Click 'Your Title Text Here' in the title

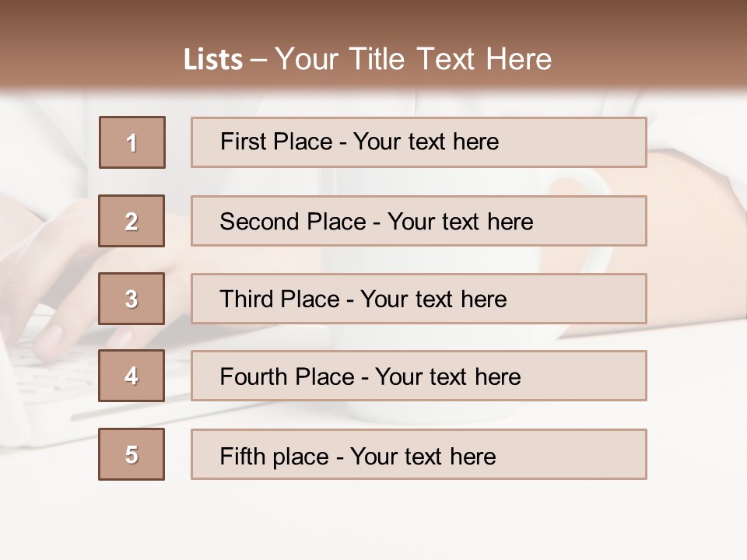(x=413, y=59)
